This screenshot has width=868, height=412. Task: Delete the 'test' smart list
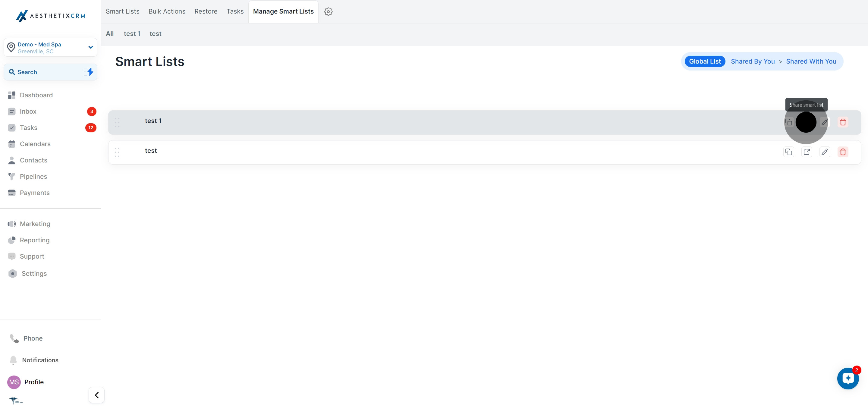(x=843, y=152)
